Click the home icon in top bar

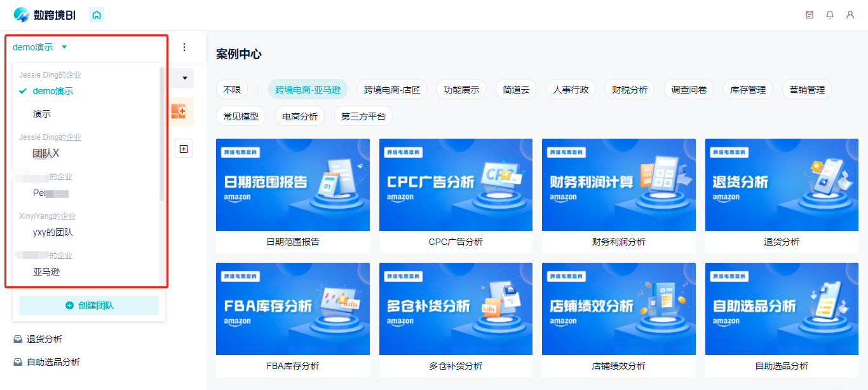click(x=97, y=15)
